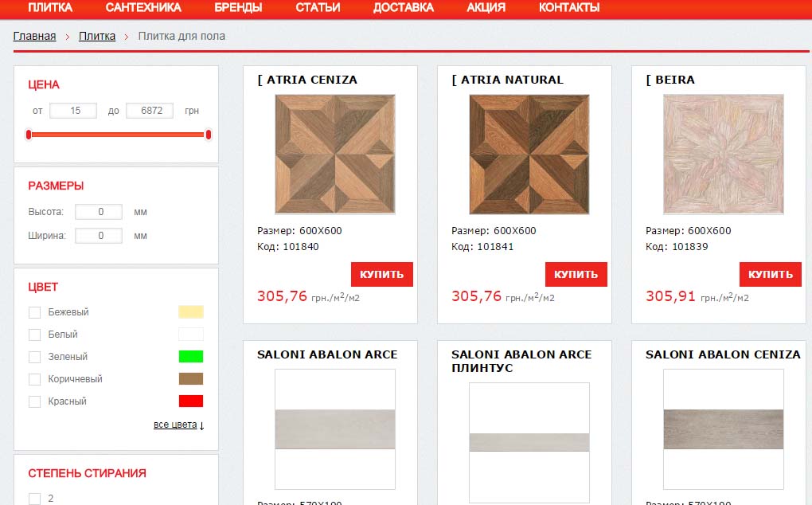Image resolution: width=812 pixels, height=505 pixels.
Task: Open the SALONI ABALON ARCE ПЛИНТУС title
Action: 521,361
